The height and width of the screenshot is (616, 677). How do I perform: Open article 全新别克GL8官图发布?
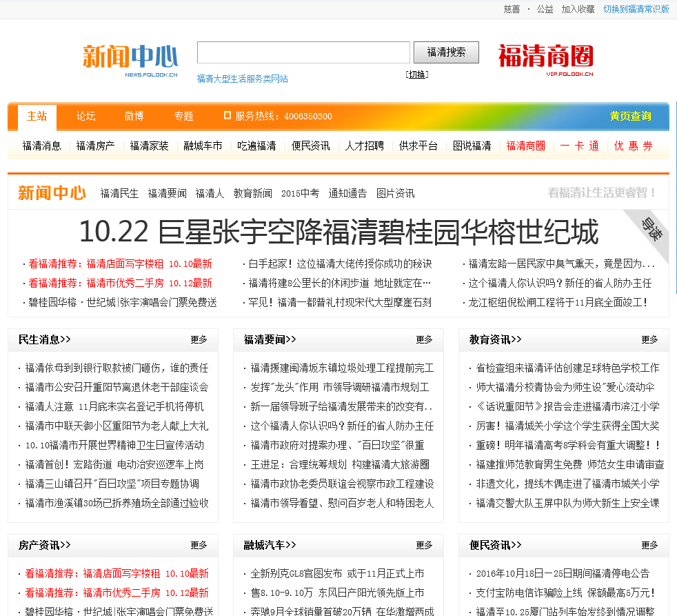[337, 574]
